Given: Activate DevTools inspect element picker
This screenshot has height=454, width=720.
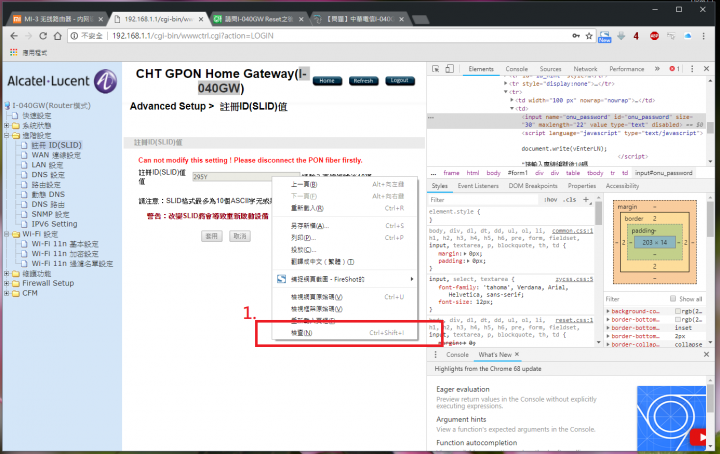Looking at the screenshot, I should point(436,69).
